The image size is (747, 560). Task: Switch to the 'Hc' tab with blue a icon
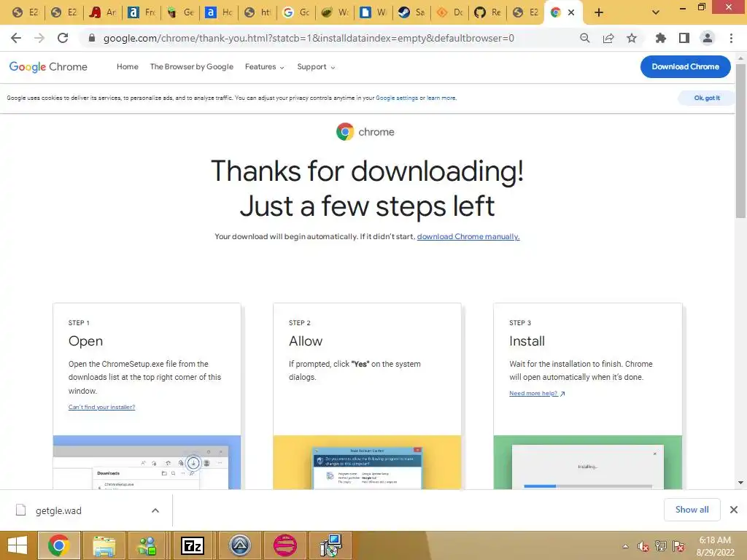tap(218, 12)
